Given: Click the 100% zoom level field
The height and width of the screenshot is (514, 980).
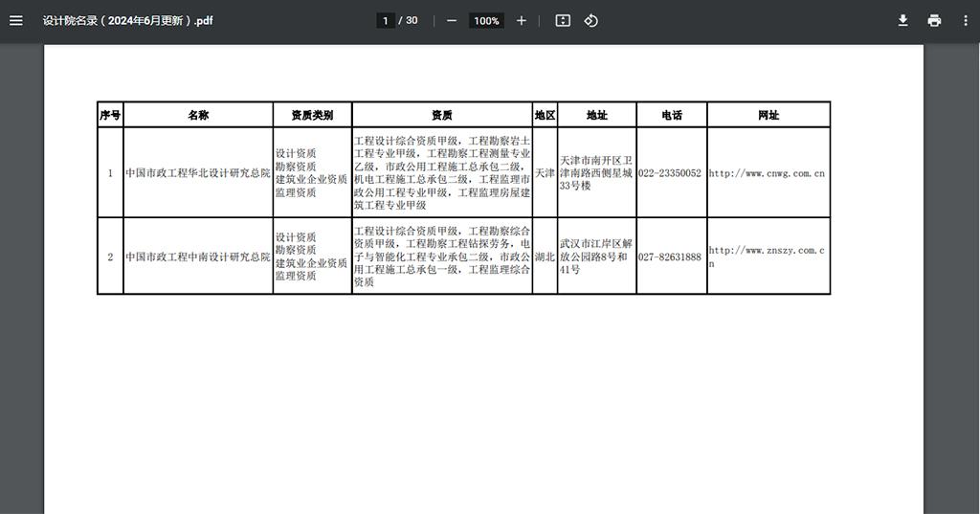Looking at the screenshot, I should [x=486, y=21].
